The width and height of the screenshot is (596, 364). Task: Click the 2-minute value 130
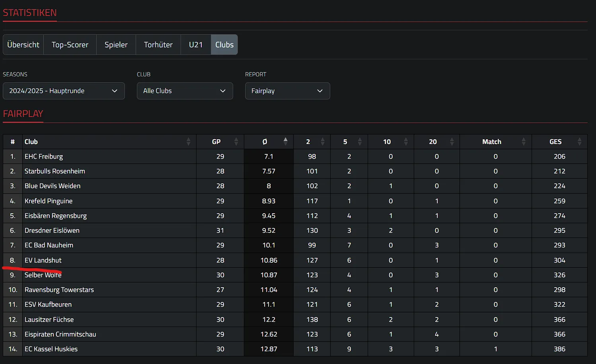[312, 230]
